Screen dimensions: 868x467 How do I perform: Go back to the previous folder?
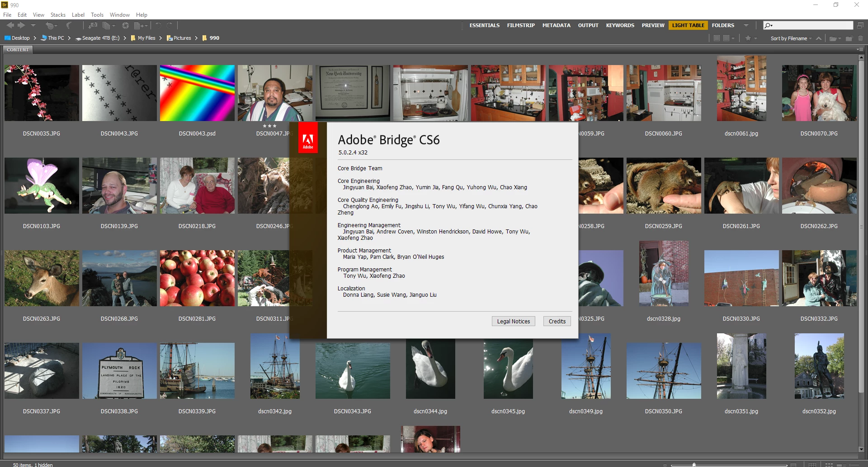[x=10, y=26]
